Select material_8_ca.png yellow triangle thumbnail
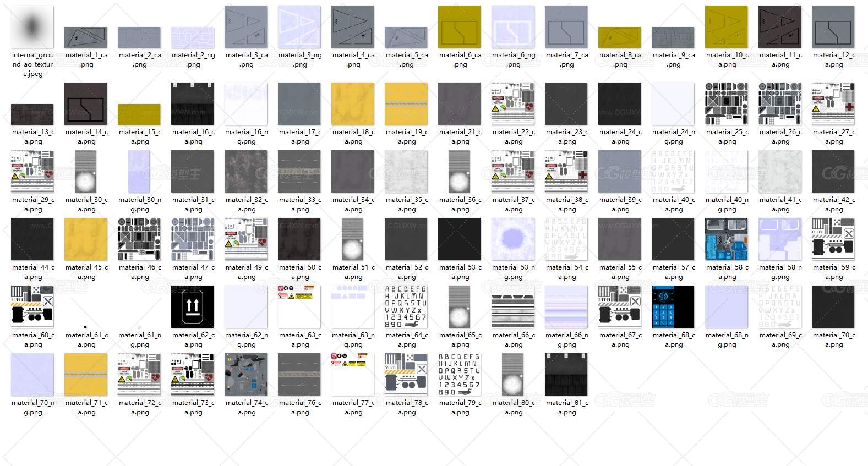 (x=620, y=37)
